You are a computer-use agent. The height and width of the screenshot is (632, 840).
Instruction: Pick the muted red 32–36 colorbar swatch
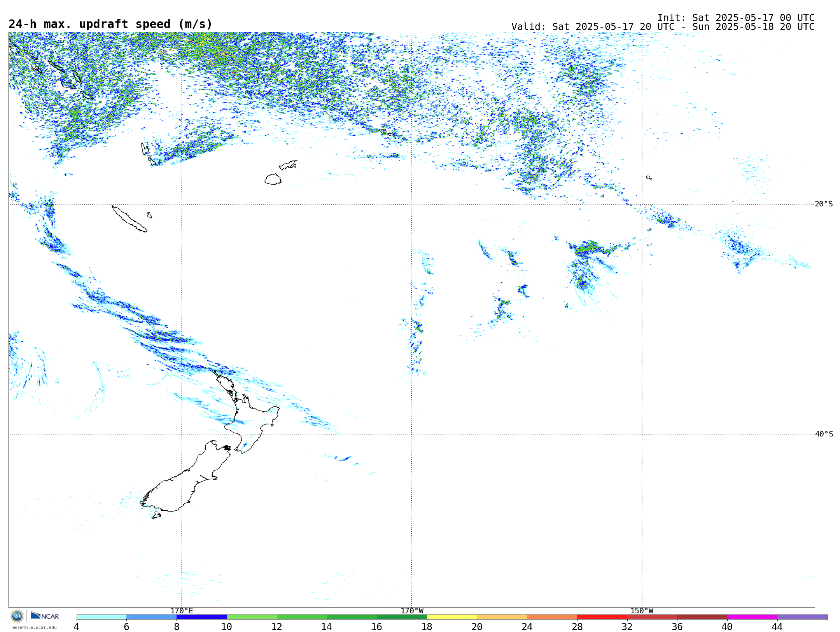click(x=652, y=617)
